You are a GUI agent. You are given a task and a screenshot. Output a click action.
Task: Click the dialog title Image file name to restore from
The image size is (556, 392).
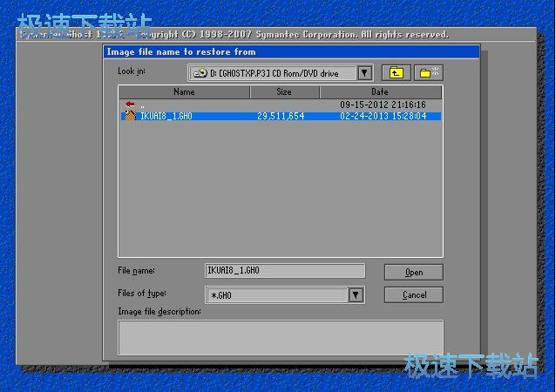coord(181,52)
